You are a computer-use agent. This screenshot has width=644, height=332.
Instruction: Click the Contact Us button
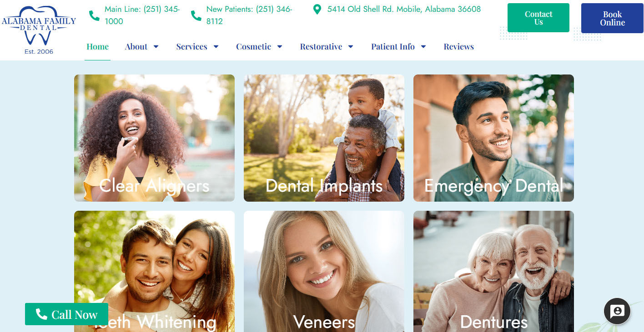[x=538, y=18]
